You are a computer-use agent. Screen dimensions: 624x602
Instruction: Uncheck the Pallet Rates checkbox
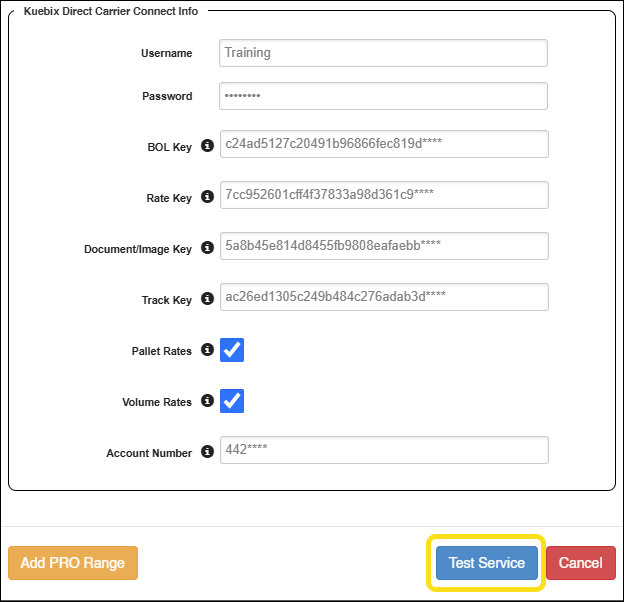point(232,350)
